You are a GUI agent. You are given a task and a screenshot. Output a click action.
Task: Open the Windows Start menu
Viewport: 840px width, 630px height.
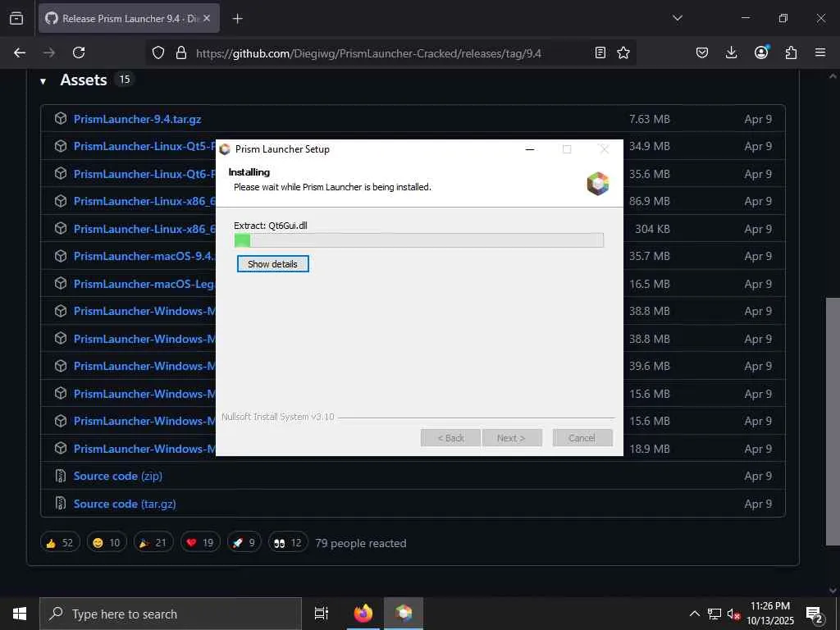20,614
